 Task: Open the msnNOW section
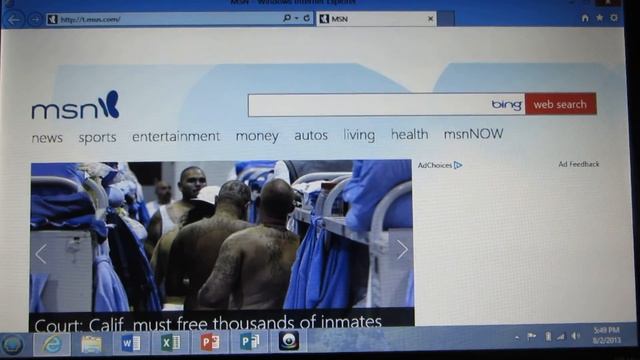click(473, 134)
